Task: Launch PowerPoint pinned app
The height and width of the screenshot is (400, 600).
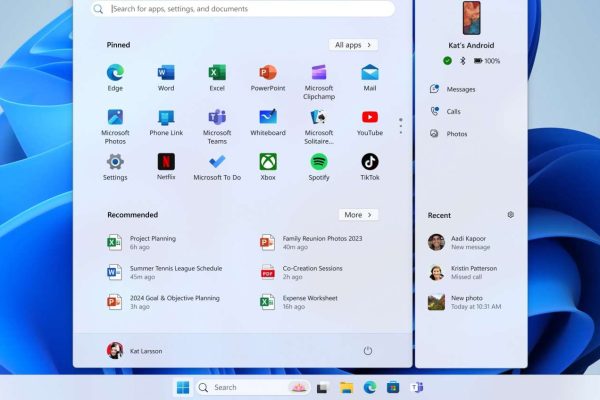Action: pyautogui.click(x=268, y=78)
